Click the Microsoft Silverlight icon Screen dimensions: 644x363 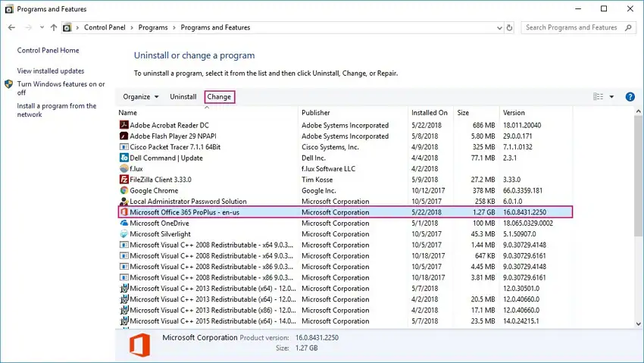[x=123, y=233]
